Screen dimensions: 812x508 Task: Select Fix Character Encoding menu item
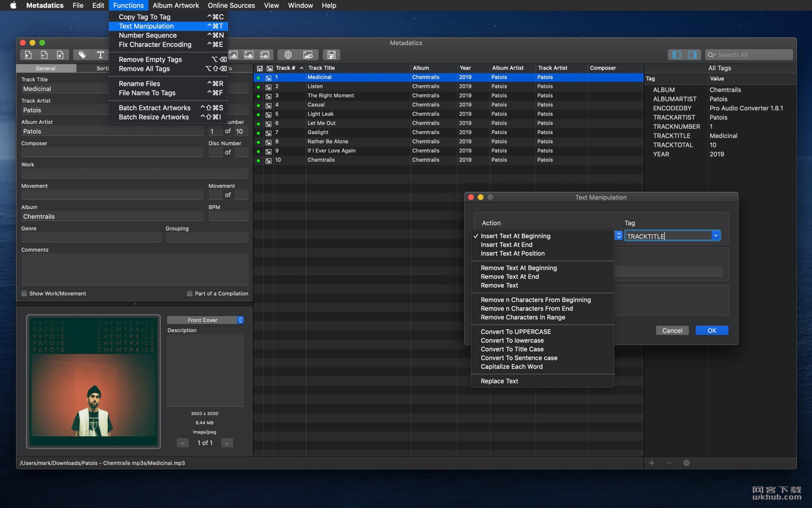point(168,45)
